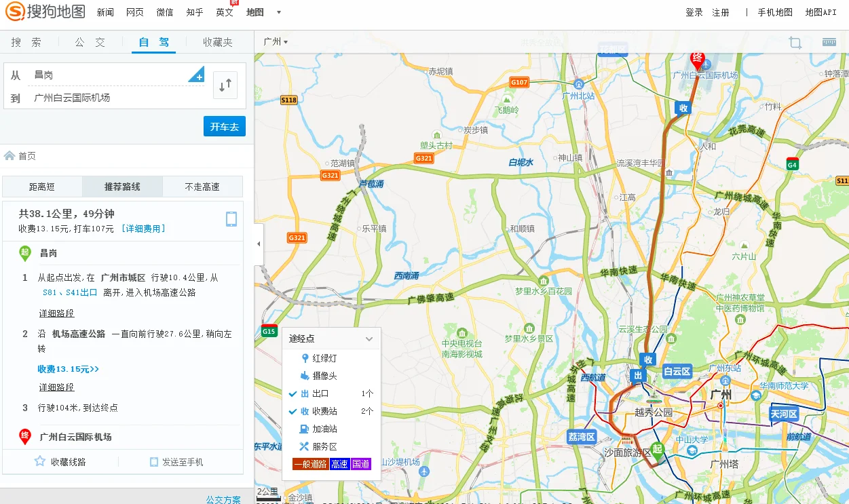Uncheck the 收费站 toll station checkbox

(293, 411)
